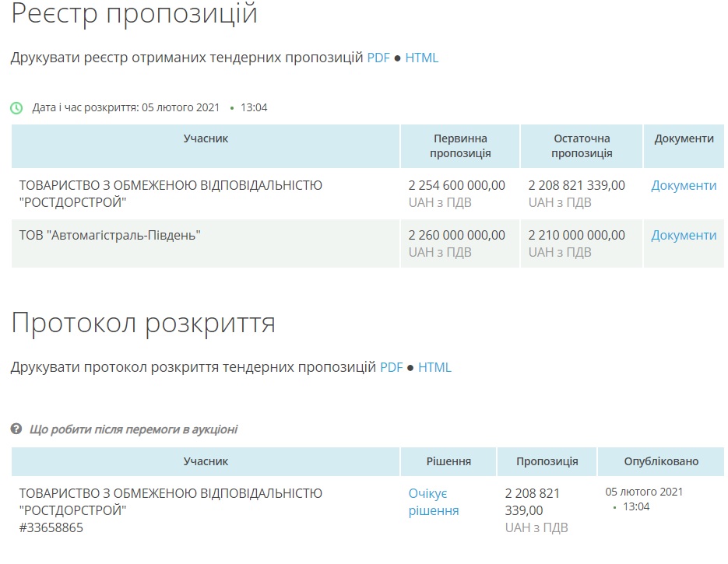
Task: Click Опубліковано column header
Action: point(661,461)
